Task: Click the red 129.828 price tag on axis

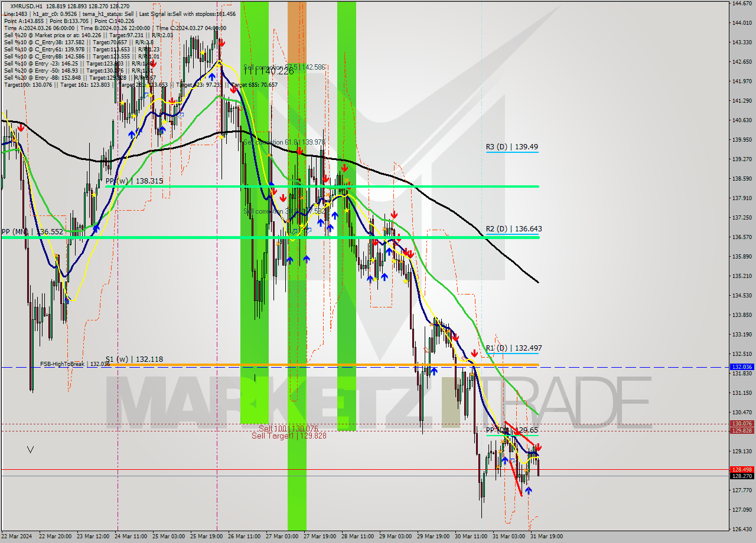Action: 742,431
